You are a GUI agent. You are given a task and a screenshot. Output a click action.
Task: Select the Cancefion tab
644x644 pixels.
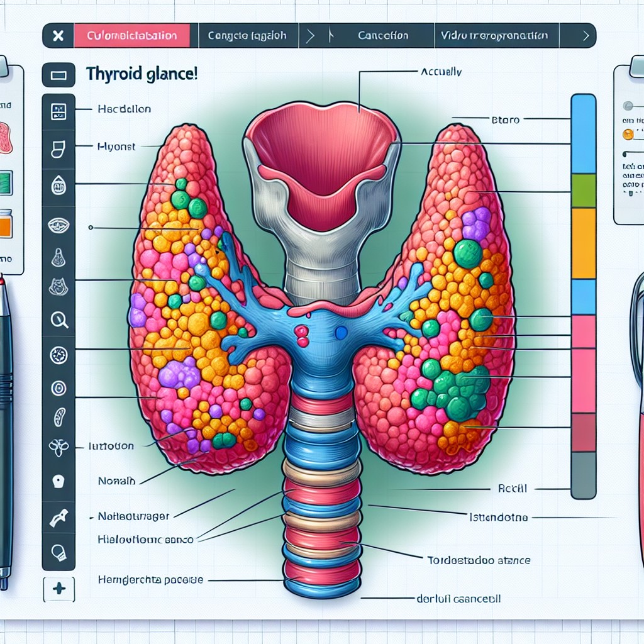point(383,36)
